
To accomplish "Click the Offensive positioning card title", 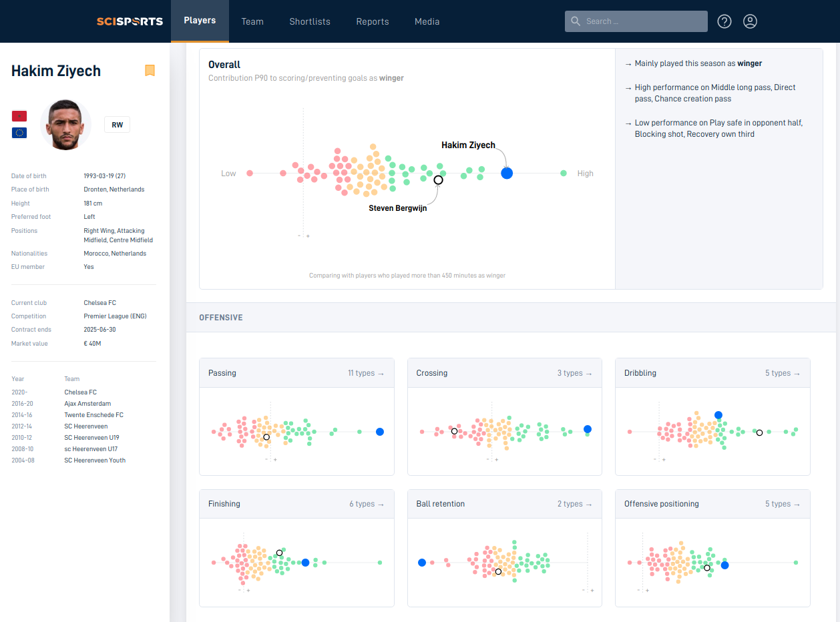I will tap(662, 504).
